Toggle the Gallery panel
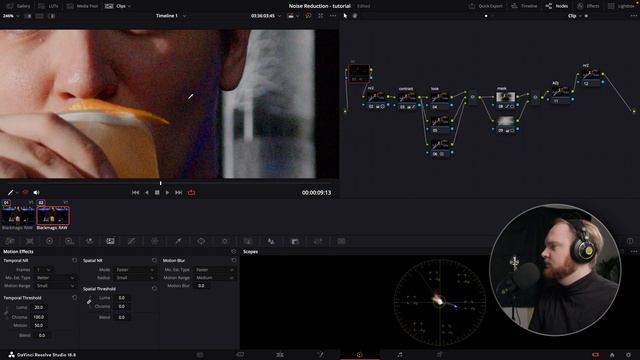Screen dimensions: 640x360 tap(18, 6)
